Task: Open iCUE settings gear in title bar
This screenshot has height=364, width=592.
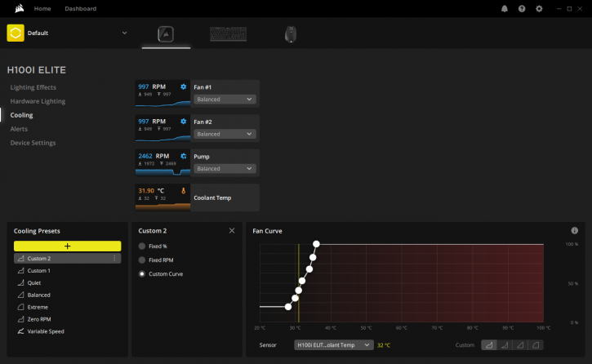Action: click(539, 9)
